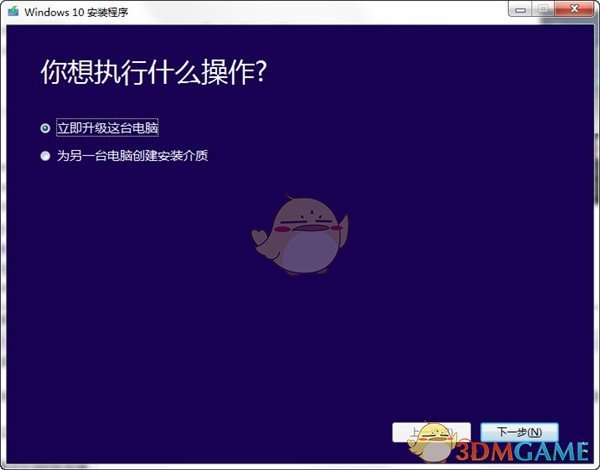
Task: Click the label text 为另一台电脑创建安装介质
Action: [x=132, y=156]
